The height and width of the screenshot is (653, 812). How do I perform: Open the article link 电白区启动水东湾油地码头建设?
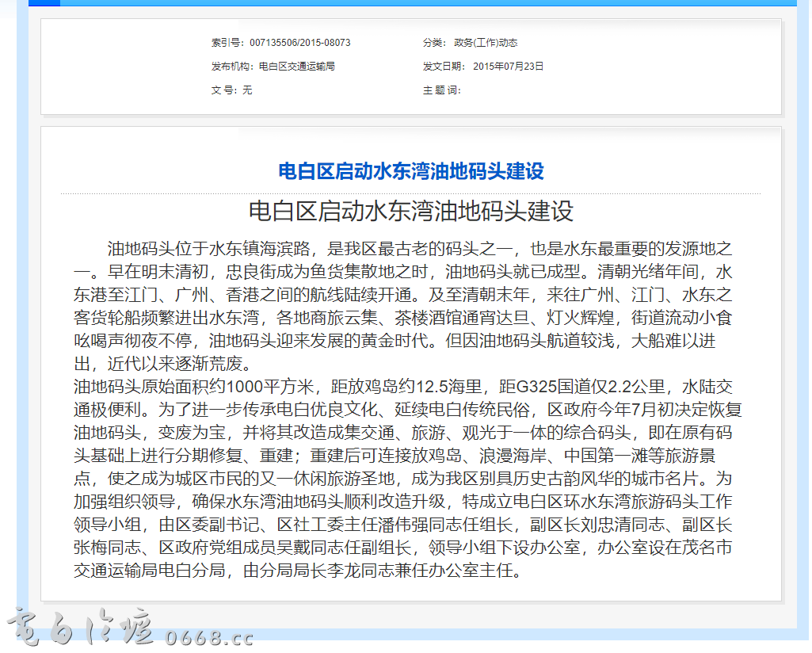[410, 170]
